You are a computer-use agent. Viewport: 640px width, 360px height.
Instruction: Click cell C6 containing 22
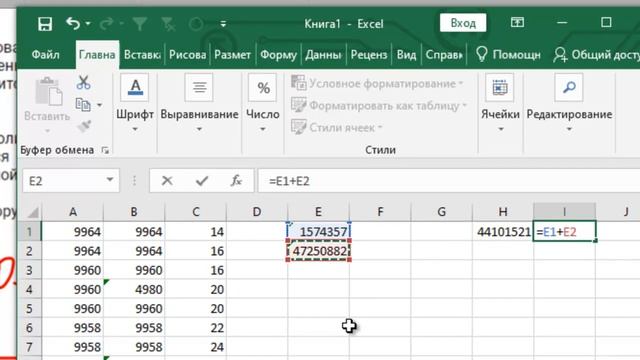(196, 328)
